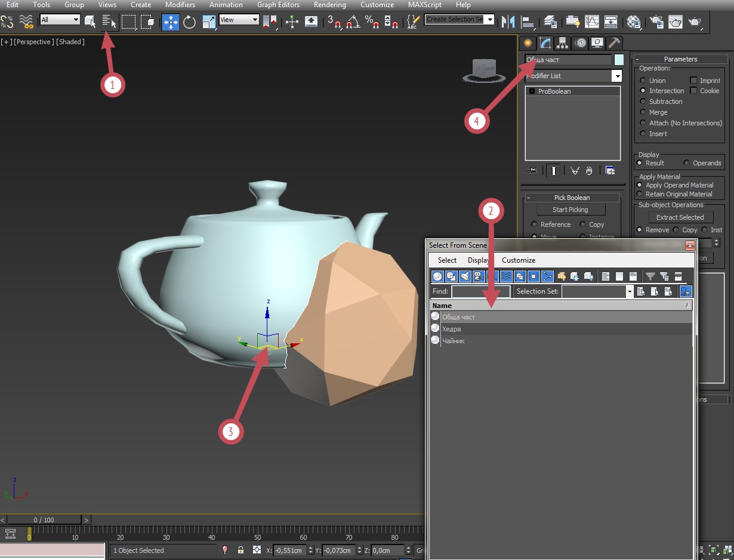Enable the Imprint checkbox
The height and width of the screenshot is (560, 734).
point(693,80)
